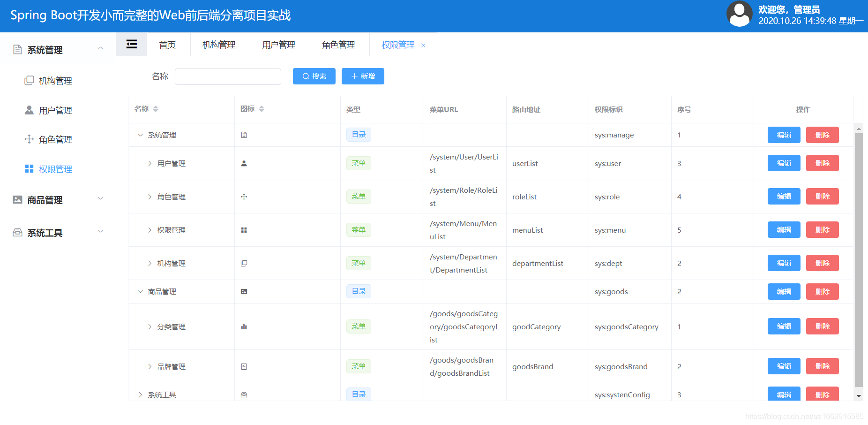
Task: Close the 权限管理 tab with x
Action: [x=423, y=46]
